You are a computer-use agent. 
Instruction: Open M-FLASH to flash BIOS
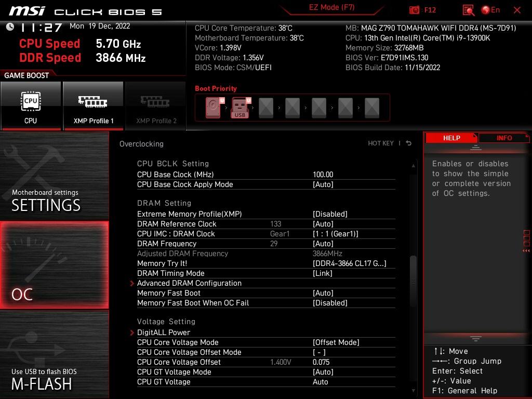click(x=54, y=354)
